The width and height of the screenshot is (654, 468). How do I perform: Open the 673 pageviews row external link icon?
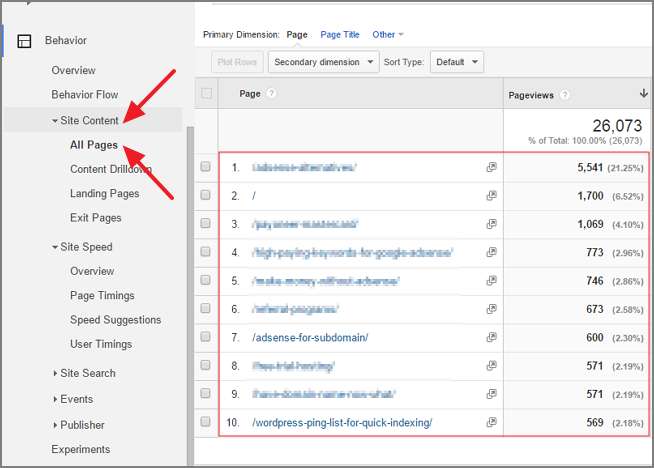point(491,309)
